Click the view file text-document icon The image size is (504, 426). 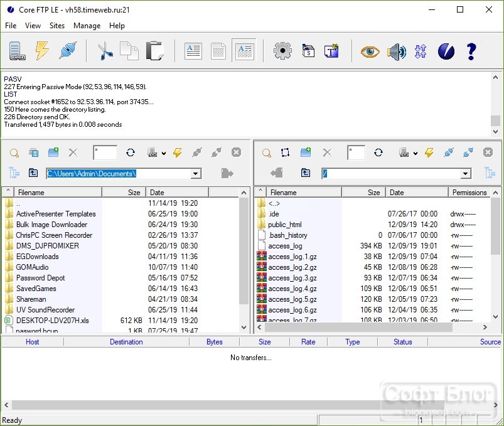tap(193, 51)
